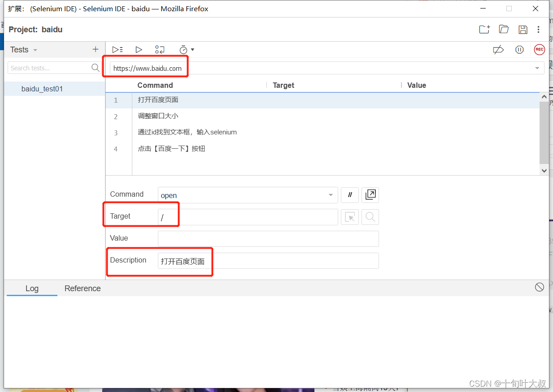Close the Selenium IDE window
Image resolution: width=553 pixels, height=392 pixels.
tap(536, 9)
